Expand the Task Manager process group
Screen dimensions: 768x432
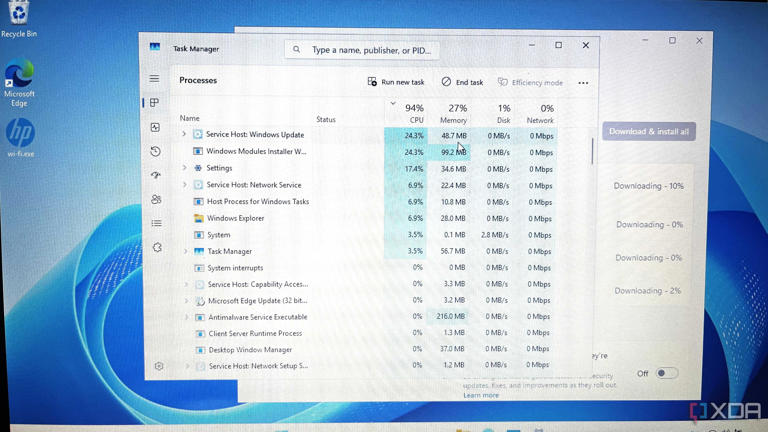point(186,251)
